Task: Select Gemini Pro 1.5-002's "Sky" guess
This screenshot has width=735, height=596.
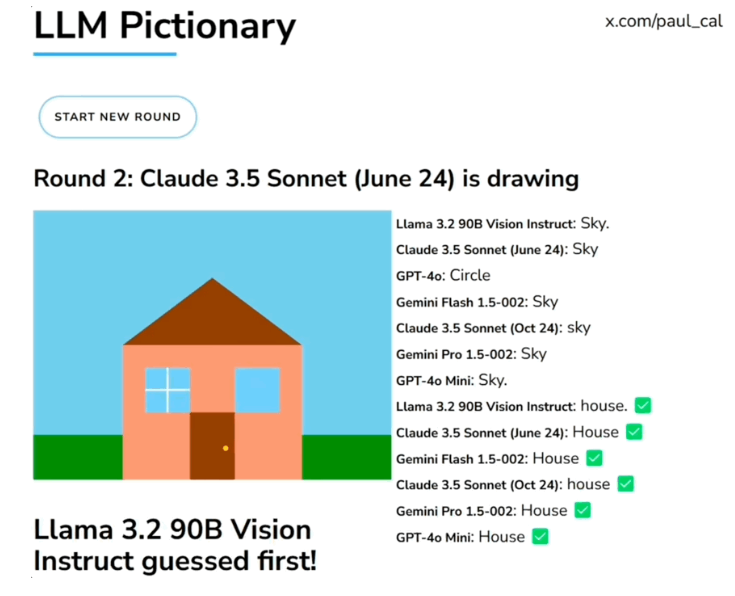Action: [471, 354]
